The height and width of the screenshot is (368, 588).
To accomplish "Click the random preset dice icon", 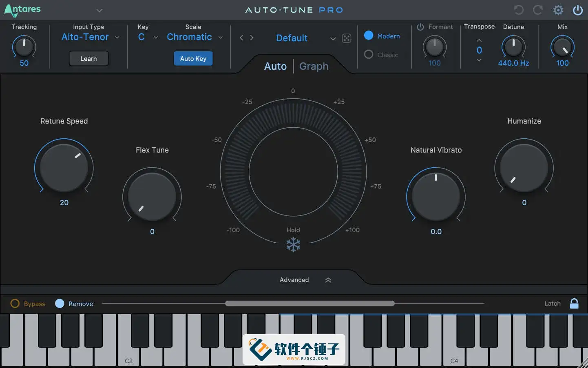I will [347, 38].
